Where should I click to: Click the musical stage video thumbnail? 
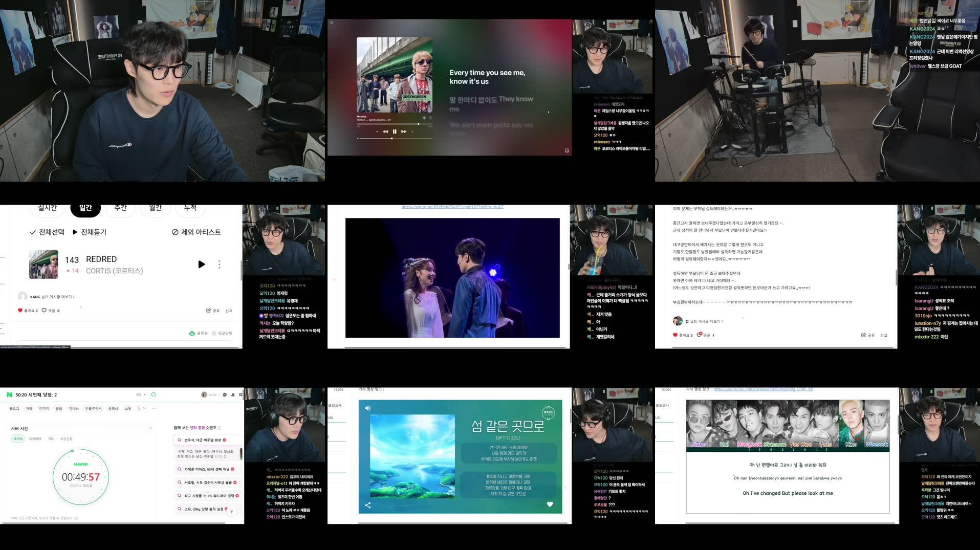click(452, 278)
